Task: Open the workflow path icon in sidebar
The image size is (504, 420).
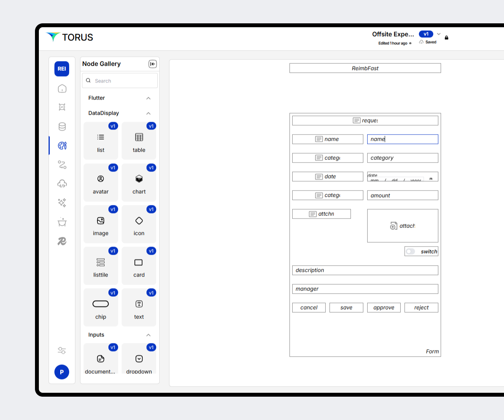Action: point(62,164)
